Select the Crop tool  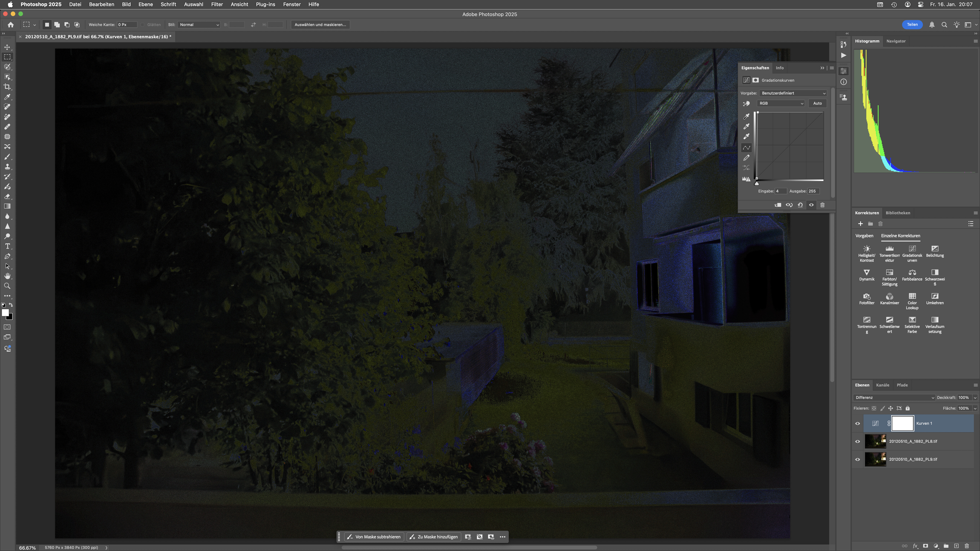click(x=7, y=87)
